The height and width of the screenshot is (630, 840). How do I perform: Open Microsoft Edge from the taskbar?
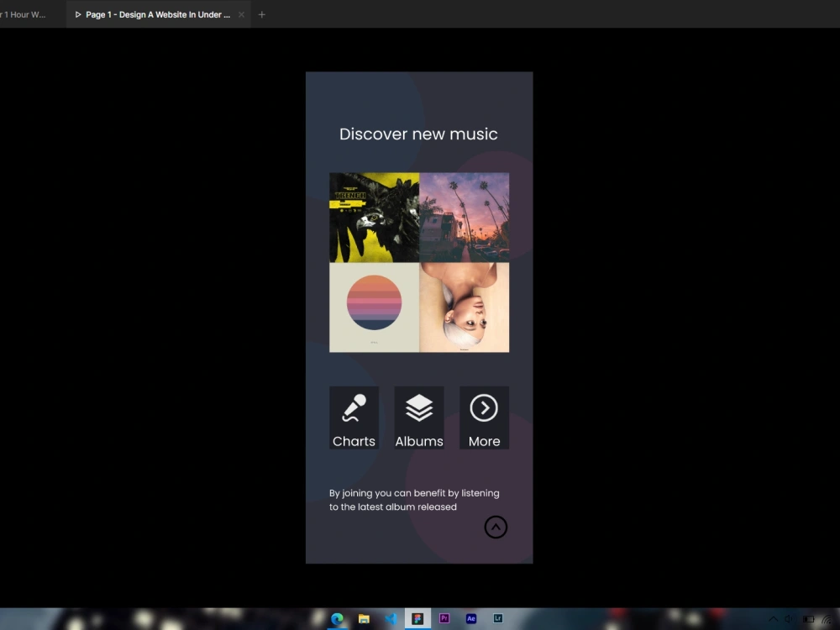(x=337, y=619)
